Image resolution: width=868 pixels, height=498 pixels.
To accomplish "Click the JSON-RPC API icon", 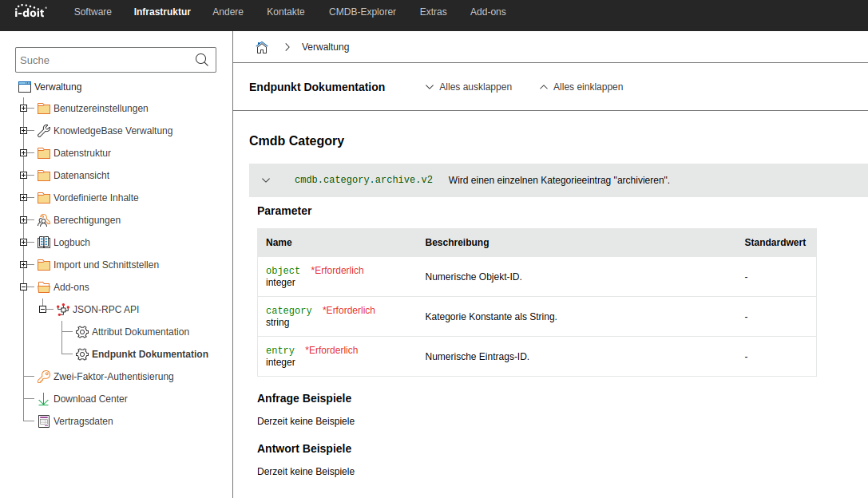I will coord(63,310).
